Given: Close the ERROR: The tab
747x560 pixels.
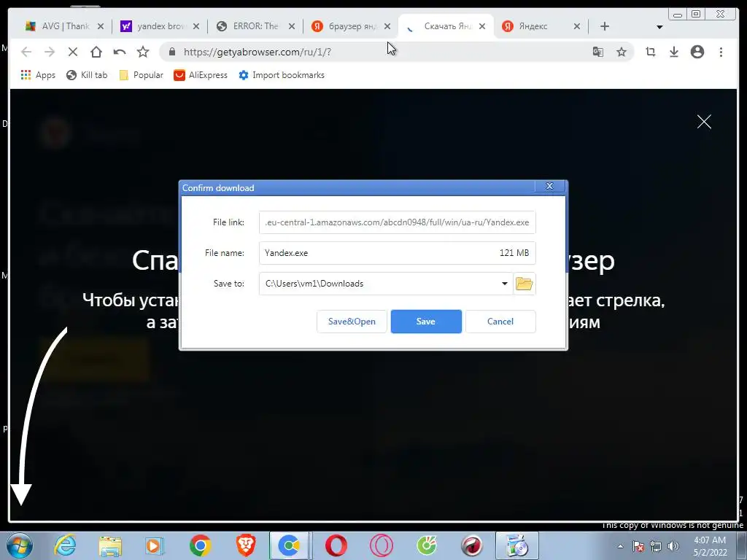Looking at the screenshot, I should tap(292, 26).
